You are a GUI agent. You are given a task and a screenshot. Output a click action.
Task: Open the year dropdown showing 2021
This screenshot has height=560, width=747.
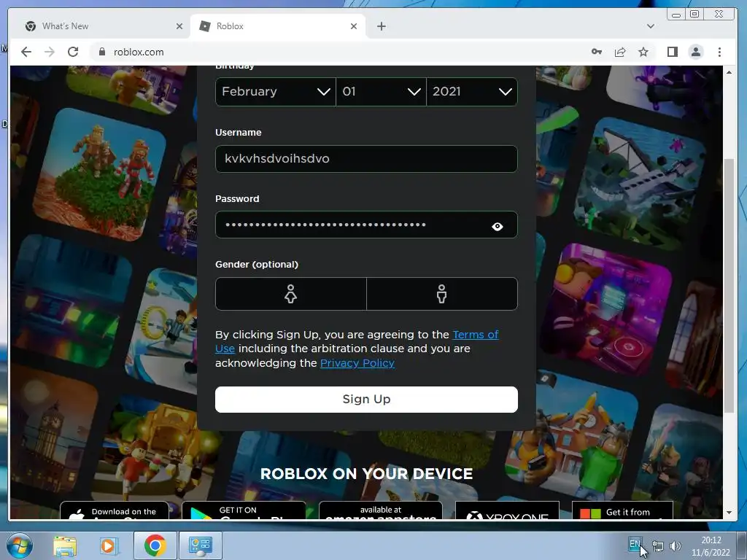pyautogui.click(x=472, y=91)
